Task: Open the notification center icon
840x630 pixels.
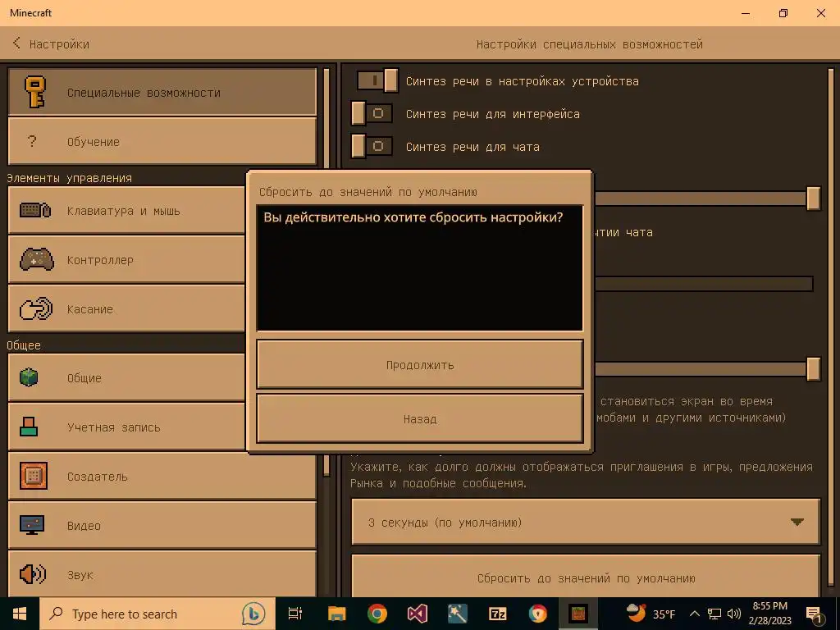Action: (815, 614)
